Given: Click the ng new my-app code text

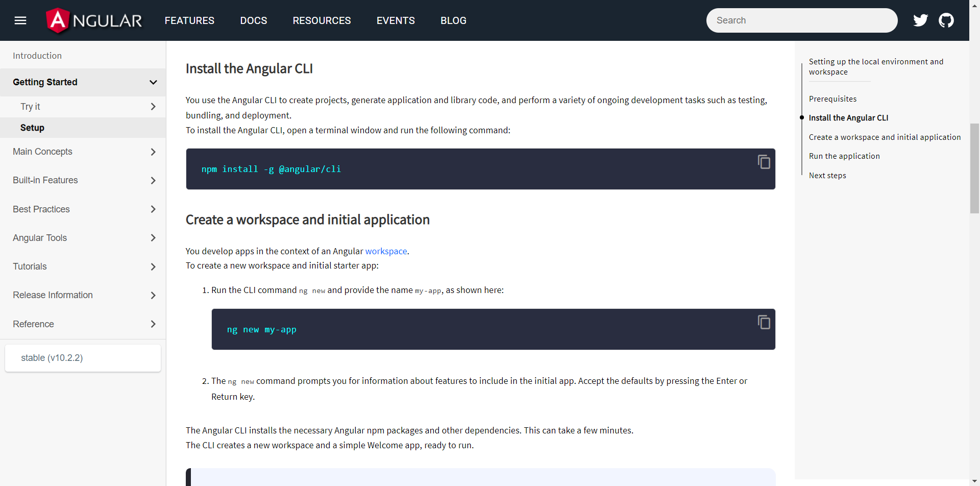Looking at the screenshot, I should 261,330.
